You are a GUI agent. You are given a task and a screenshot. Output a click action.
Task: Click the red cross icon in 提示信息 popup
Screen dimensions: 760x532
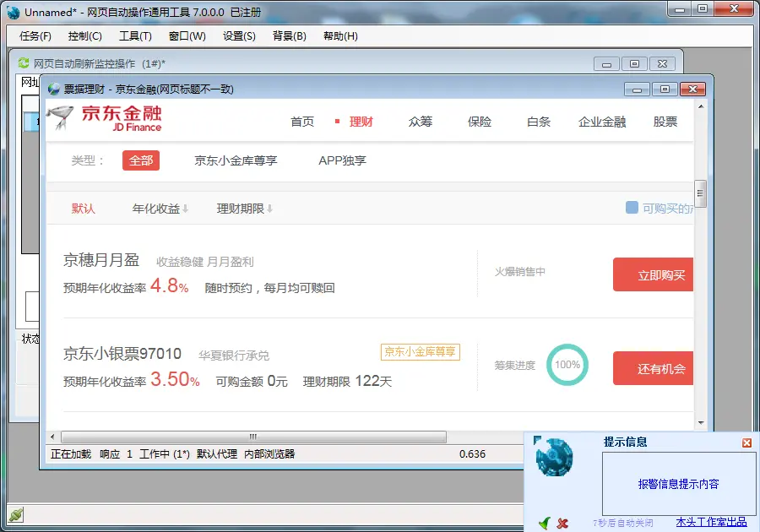pos(562,524)
